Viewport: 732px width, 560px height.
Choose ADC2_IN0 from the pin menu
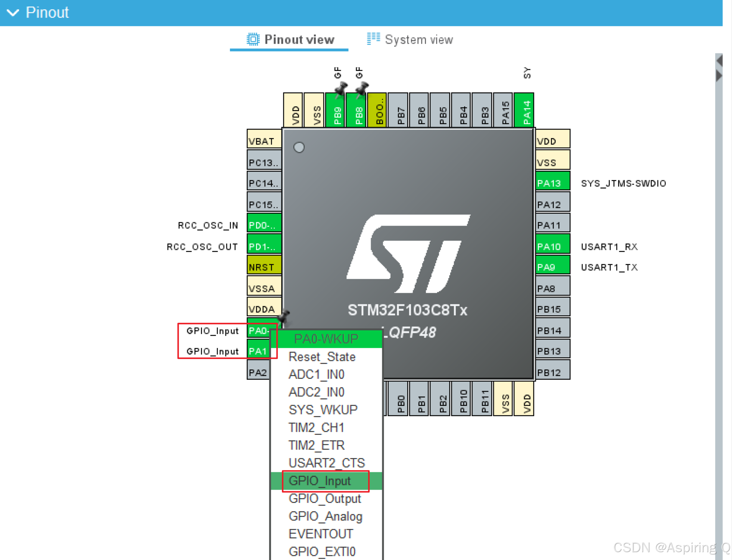tap(317, 392)
